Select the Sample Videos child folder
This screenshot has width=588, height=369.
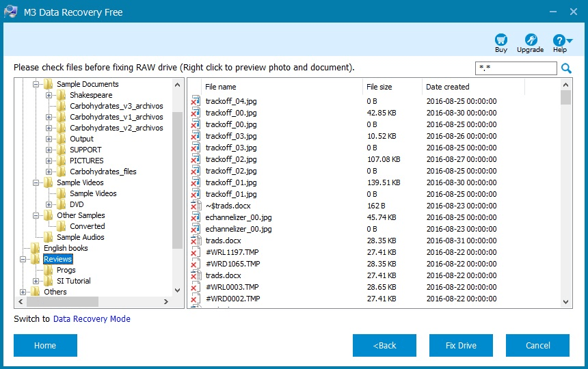(93, 193)
